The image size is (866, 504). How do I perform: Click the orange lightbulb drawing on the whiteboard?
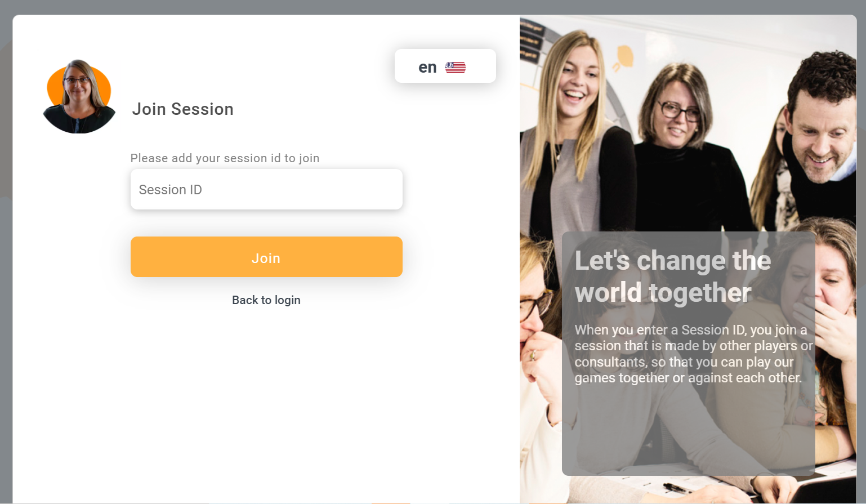(x=623, y=59)
